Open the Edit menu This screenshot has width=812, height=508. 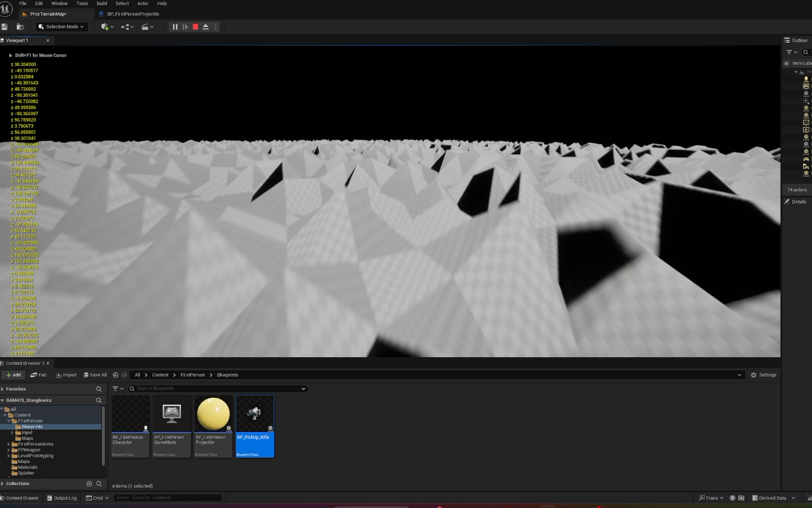(39, 3)
